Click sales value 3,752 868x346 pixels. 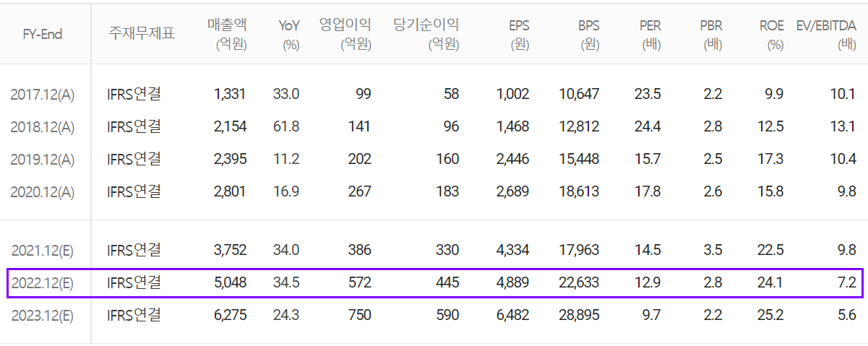(230, 250)
